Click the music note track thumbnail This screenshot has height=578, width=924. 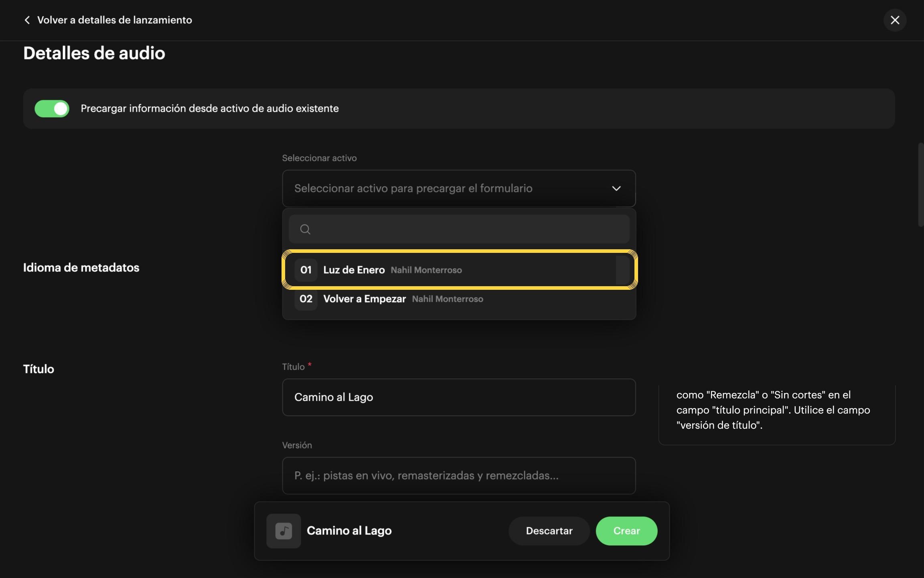click(x=284, y=531)
